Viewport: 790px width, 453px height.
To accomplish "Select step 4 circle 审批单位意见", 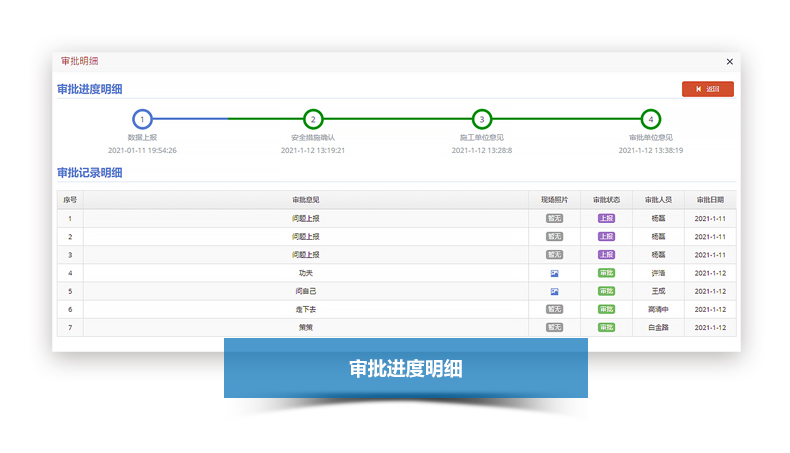I will point(650,119).
